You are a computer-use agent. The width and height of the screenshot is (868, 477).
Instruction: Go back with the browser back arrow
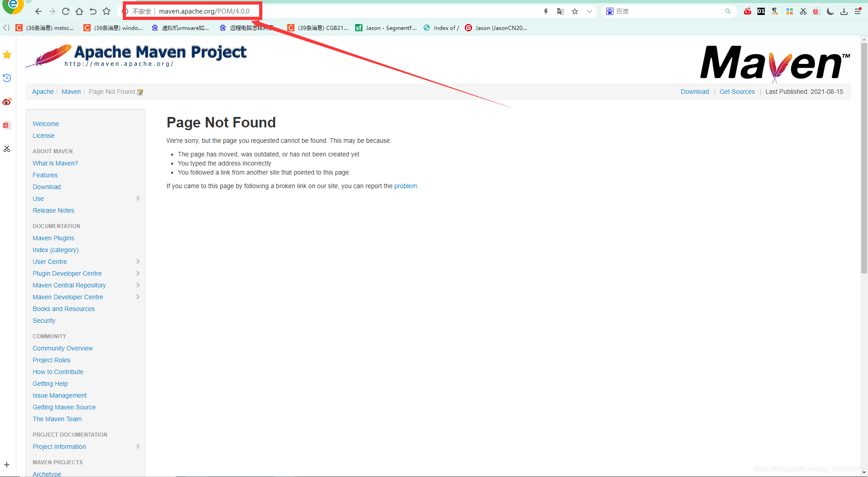click(x=39, y=11)
